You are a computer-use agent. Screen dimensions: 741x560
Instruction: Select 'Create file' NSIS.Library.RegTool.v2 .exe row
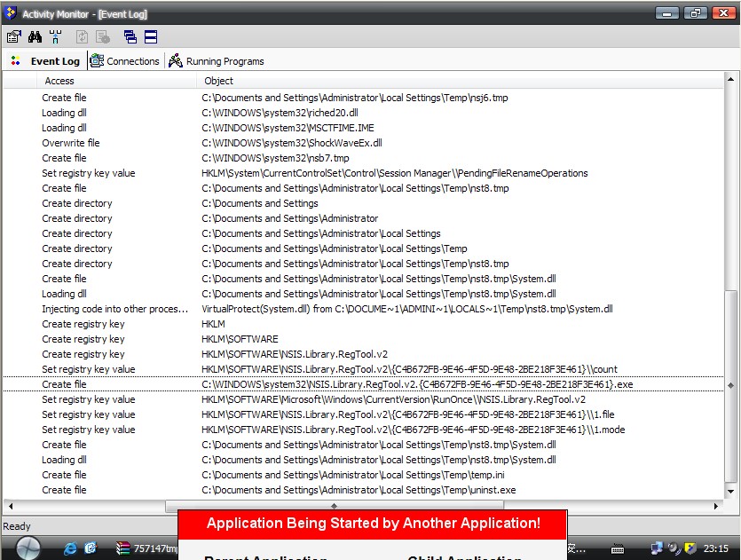click(x=363, y=384)
